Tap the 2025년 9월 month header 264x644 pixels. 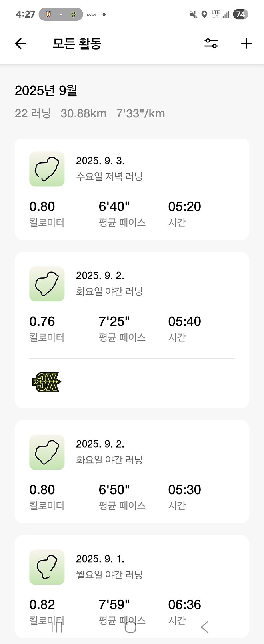pos(46,91)
